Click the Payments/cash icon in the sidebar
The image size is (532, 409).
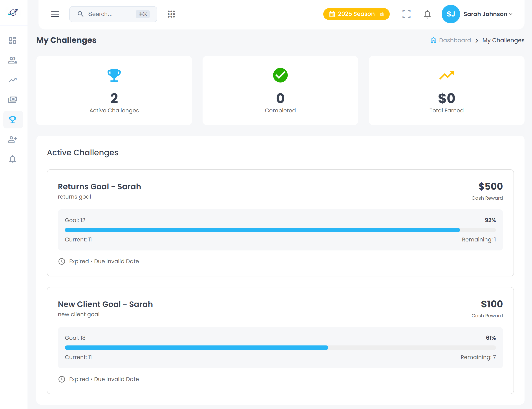13,100
